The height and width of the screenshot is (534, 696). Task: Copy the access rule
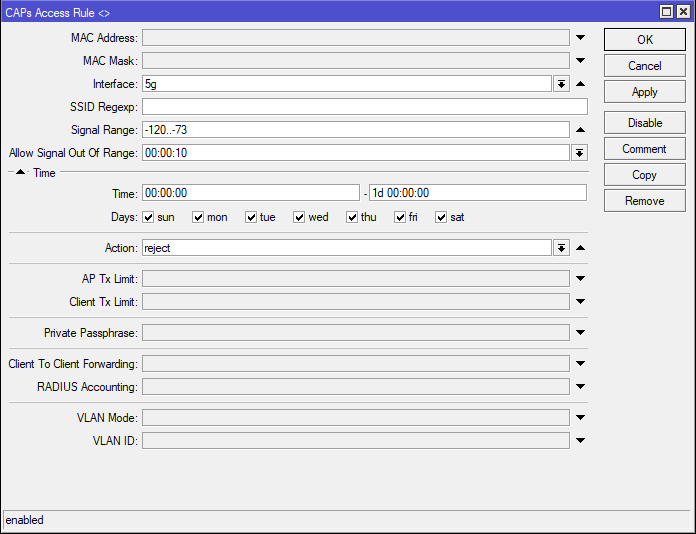pos(645,175)
